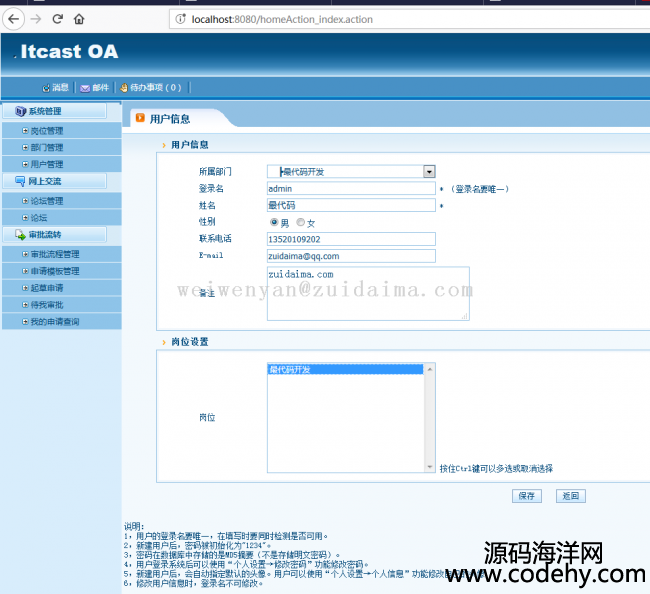The height and width of the screenshot is (594, 650).
Task: Open 申请模板管理 in sidebar
Action: pos(55,271)
